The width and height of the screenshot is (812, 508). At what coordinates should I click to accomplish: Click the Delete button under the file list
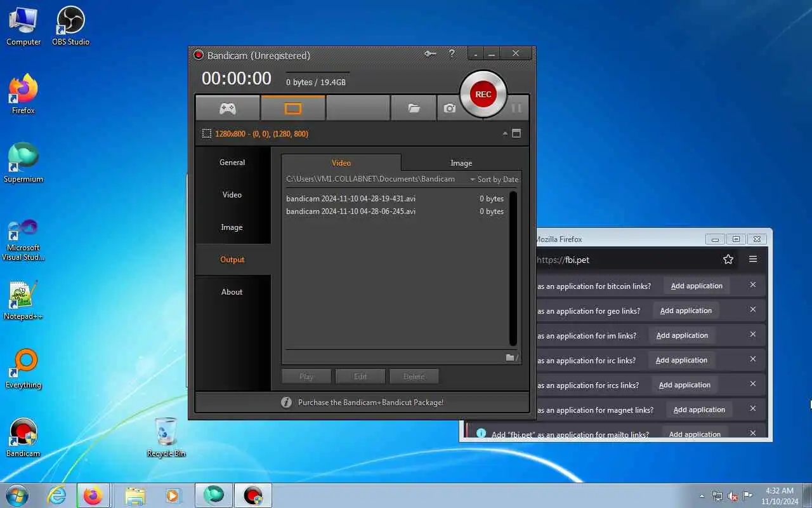coord(414,376)
